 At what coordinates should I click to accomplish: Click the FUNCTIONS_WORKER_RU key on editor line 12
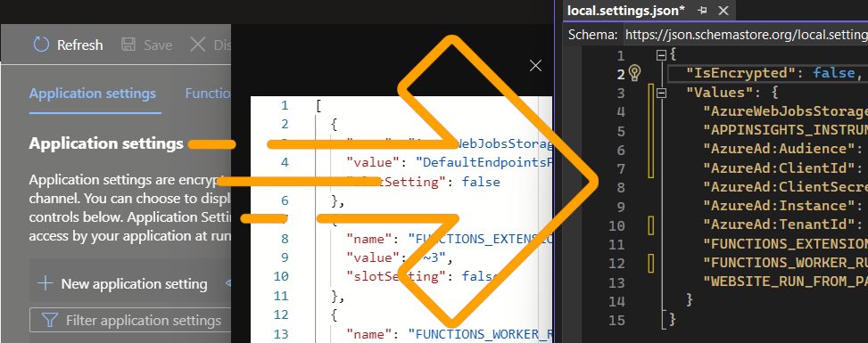[x=786, y=262]
